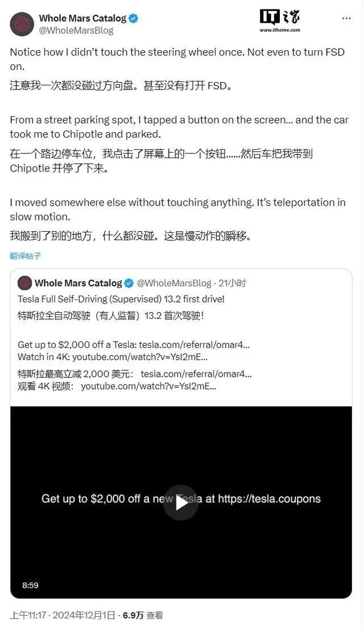364x631 pixels.
Task: Click www.ithome.com watermark text
Action: tap(280, 30)
